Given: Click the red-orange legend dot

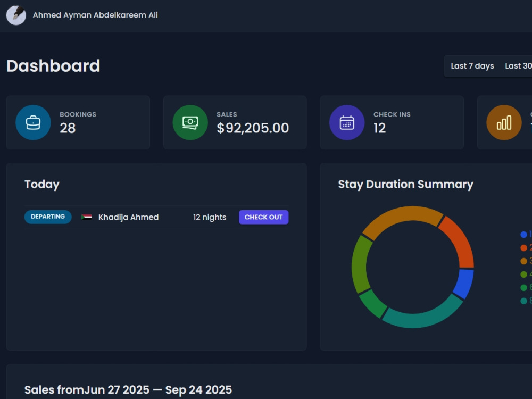Looking at the screenshot, I should tap(523, 248).
